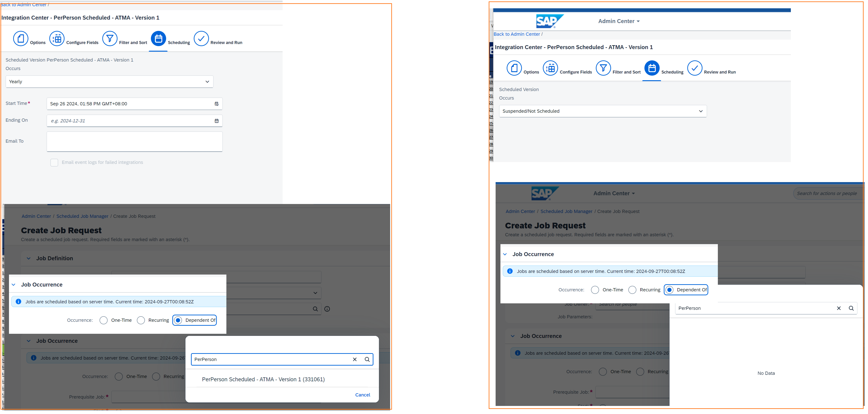The image size is (868, 414).
Task: Open the Options step icon, right screenshot
Action: (514, 68)
